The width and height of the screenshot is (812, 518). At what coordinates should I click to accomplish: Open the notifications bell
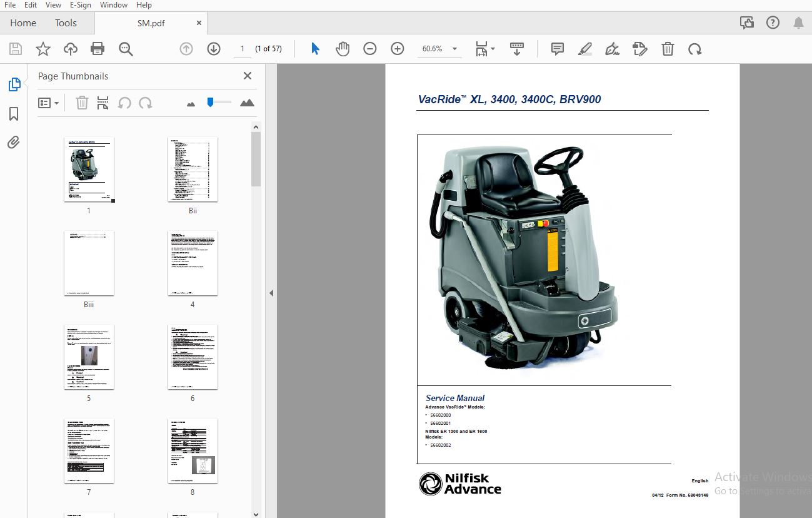(798, 23)
